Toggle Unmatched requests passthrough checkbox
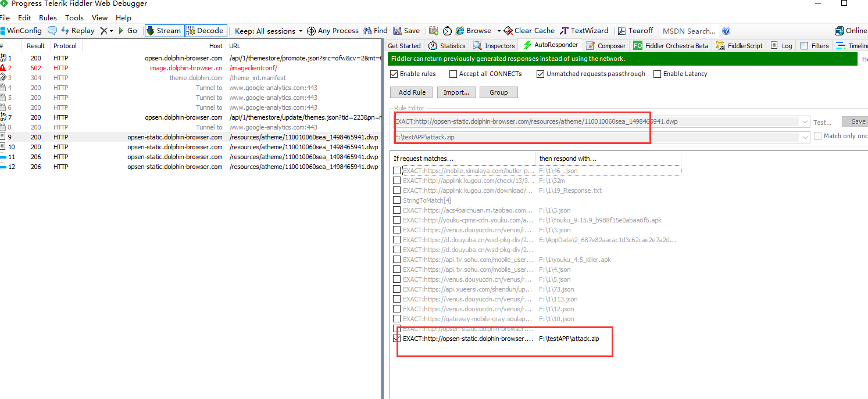Screen dimensions: 868x399 pyautogui.click(x=541, y=74)
